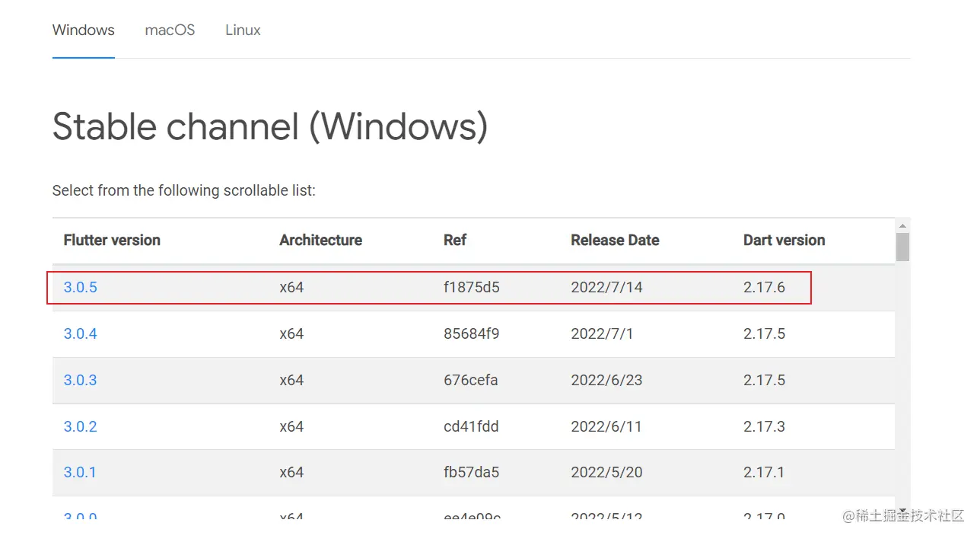Click the Ref column header
This screenshot has width=980, height=539.
coord(455,241)
